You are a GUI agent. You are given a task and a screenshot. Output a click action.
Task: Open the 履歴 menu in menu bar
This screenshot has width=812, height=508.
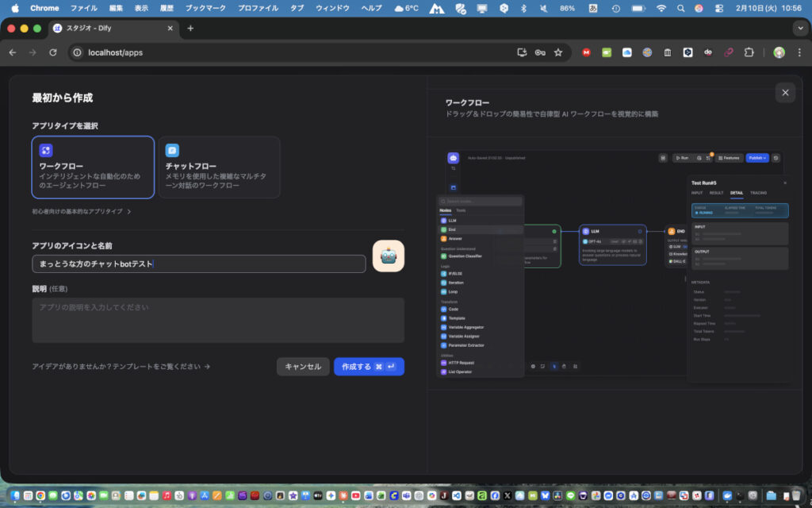click(166, 8)
